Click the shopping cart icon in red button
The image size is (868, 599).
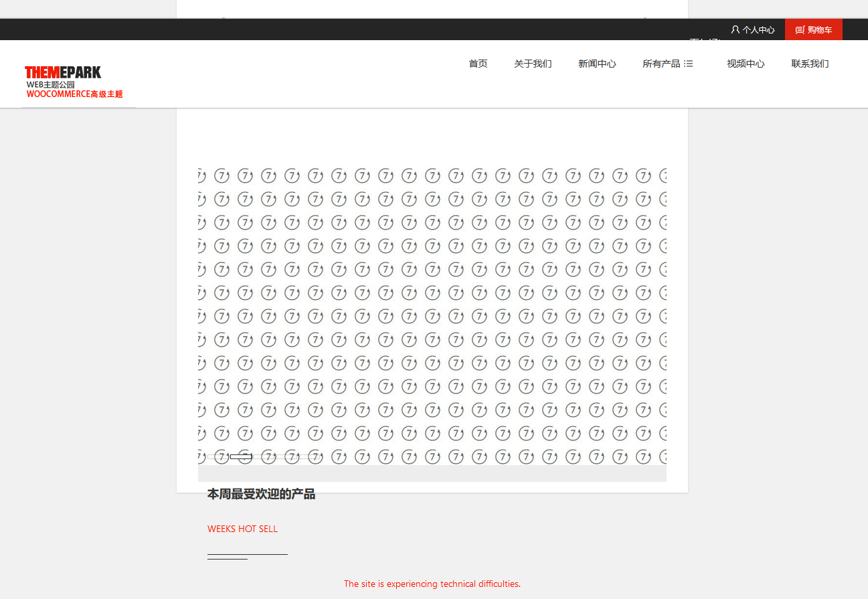point(800,30)
